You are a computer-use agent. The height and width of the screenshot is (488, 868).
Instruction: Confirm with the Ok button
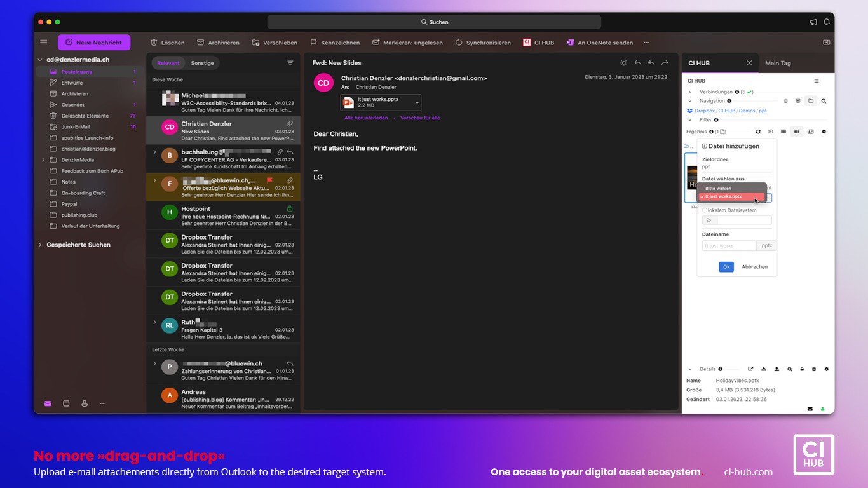[726, 267]
